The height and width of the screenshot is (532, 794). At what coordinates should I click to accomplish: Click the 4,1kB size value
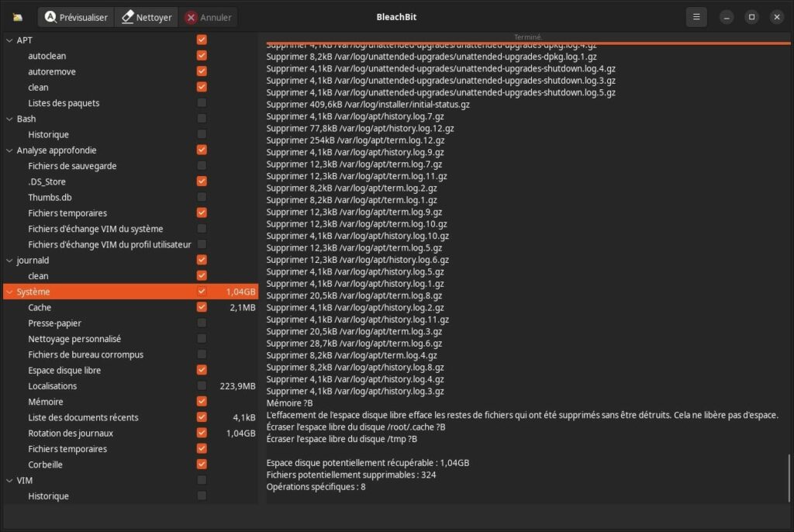(244, 417)
